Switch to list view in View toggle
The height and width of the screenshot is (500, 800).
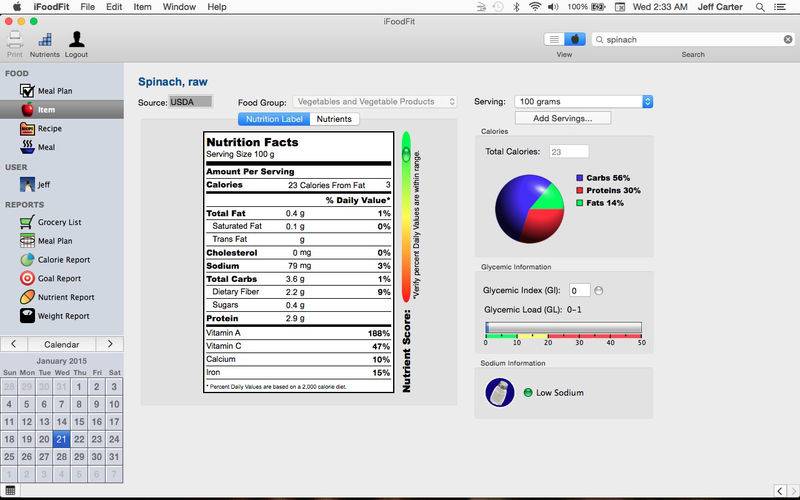[x=554, y=40]
